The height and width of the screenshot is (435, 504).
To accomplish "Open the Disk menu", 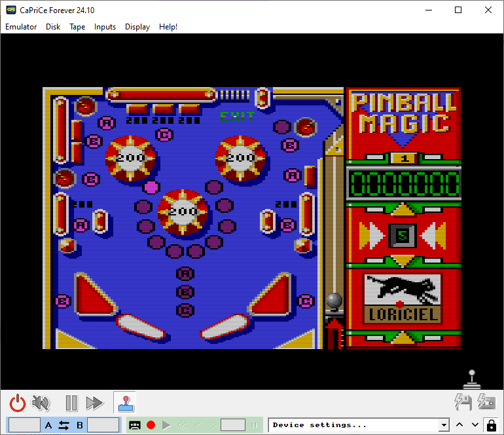I will pyautogui.click(x=53, y=27).
